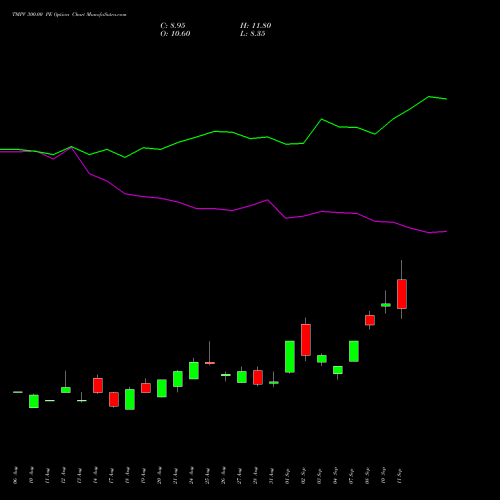Click the green candlestick for 24 Aug
Screen dimensions: 500x500
[x=194, y=370]
